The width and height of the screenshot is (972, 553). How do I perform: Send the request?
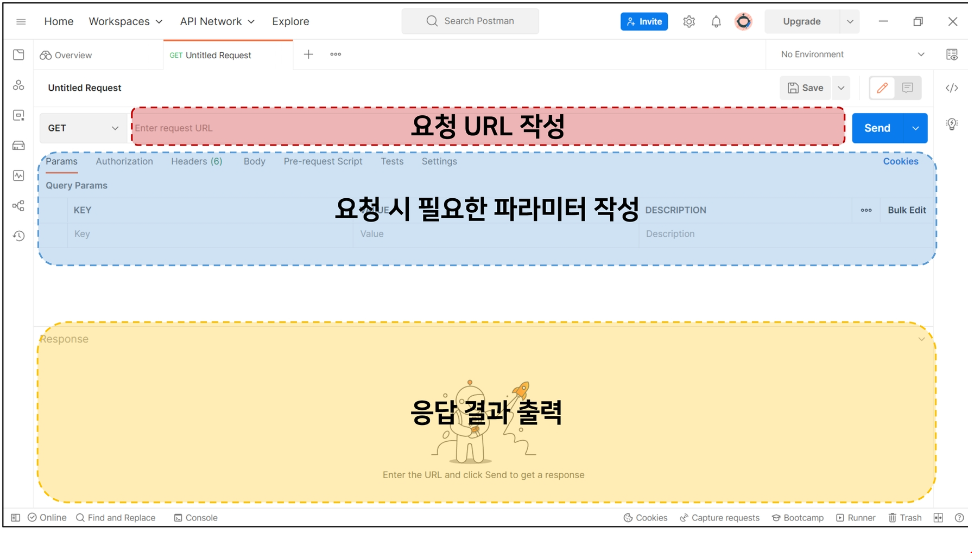[877, 128]
